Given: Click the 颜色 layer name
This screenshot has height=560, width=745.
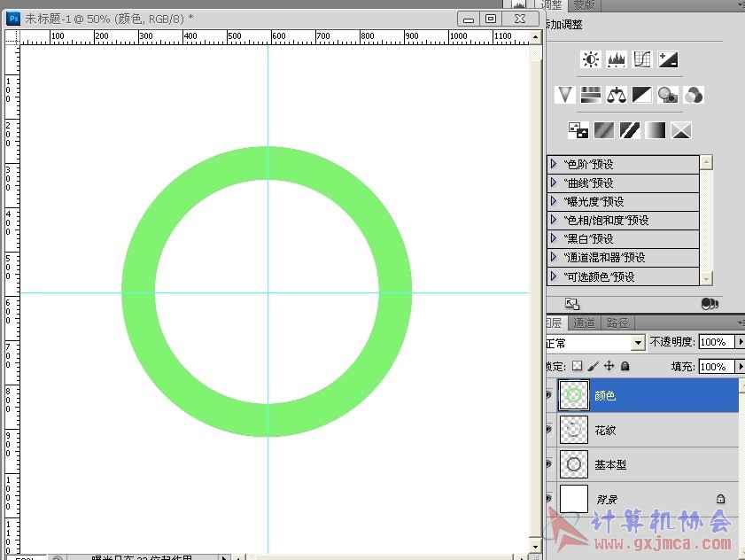Looking at the screenshot, I should pos(605,395).
